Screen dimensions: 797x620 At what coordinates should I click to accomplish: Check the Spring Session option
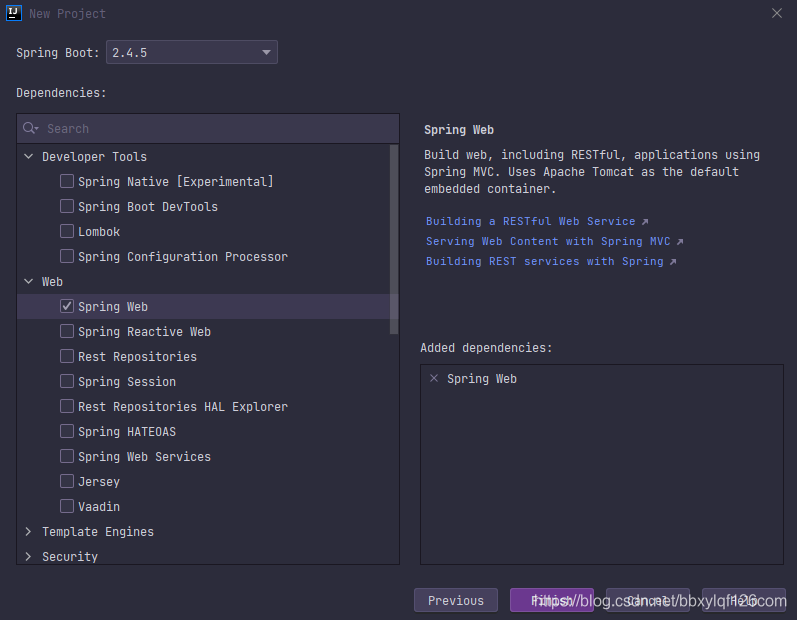tap(67, 382)
